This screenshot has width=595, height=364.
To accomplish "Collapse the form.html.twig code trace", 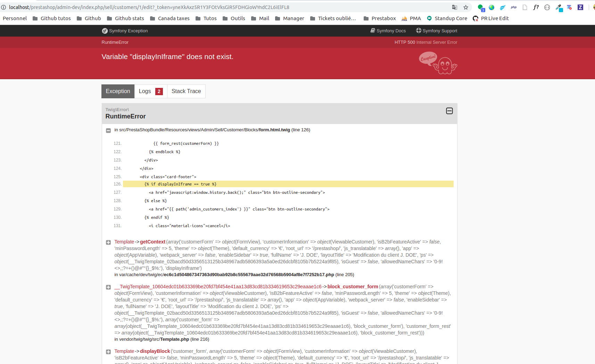I will click(x=108, y=131).
